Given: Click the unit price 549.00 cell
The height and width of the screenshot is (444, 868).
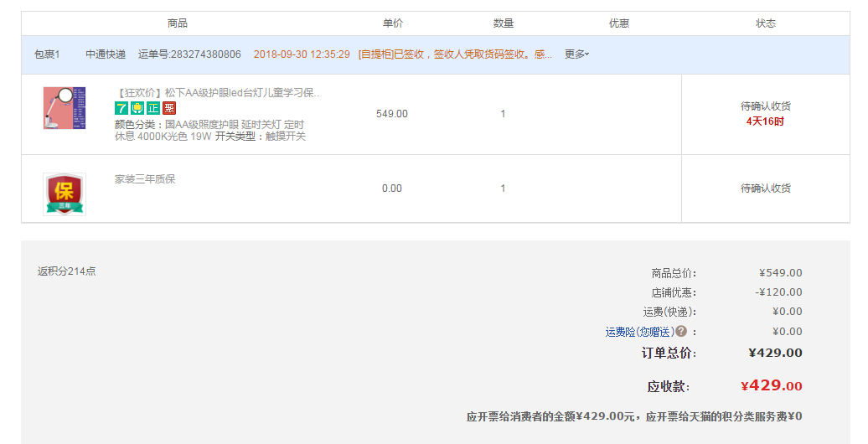Looking at the screenshot, I should pyautogui.click(x=392, y=113).
